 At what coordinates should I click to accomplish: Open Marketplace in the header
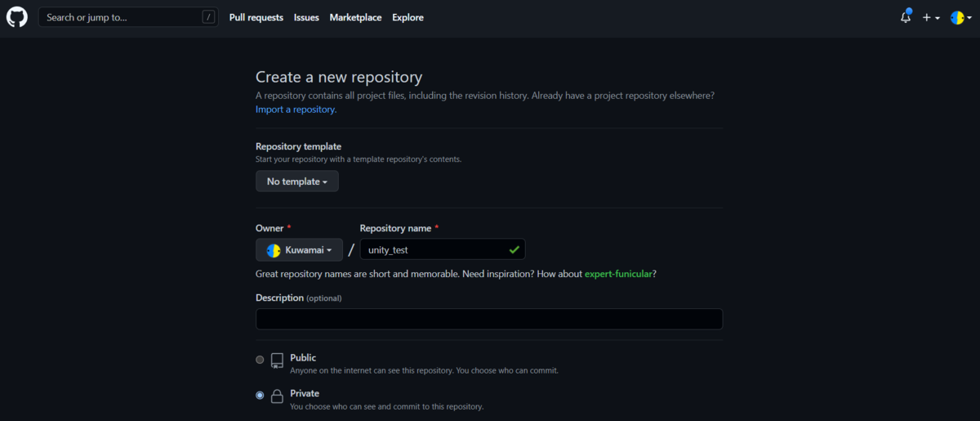355,17
